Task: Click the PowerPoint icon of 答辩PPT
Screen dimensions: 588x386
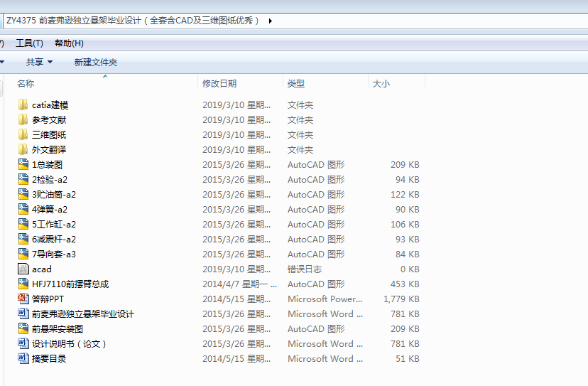Action: tap(23, 299)
